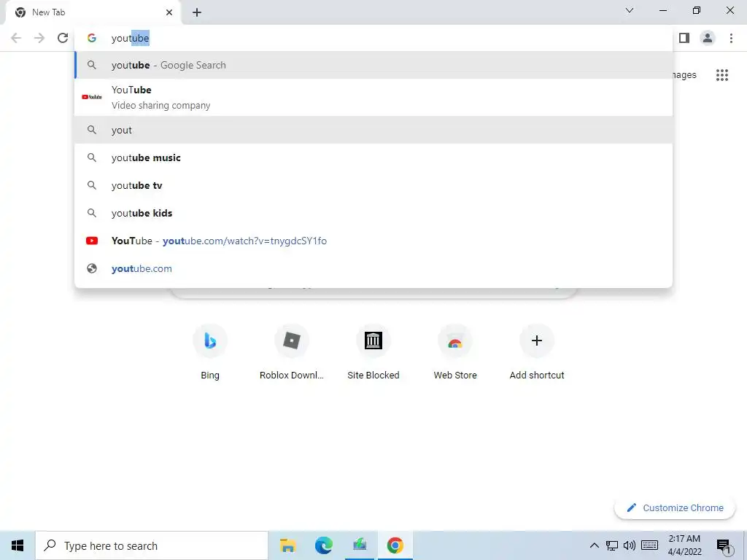Viewport: 747px width, 560px height.
Task: Click the Google G icon in omnibox
Action: 92,38
